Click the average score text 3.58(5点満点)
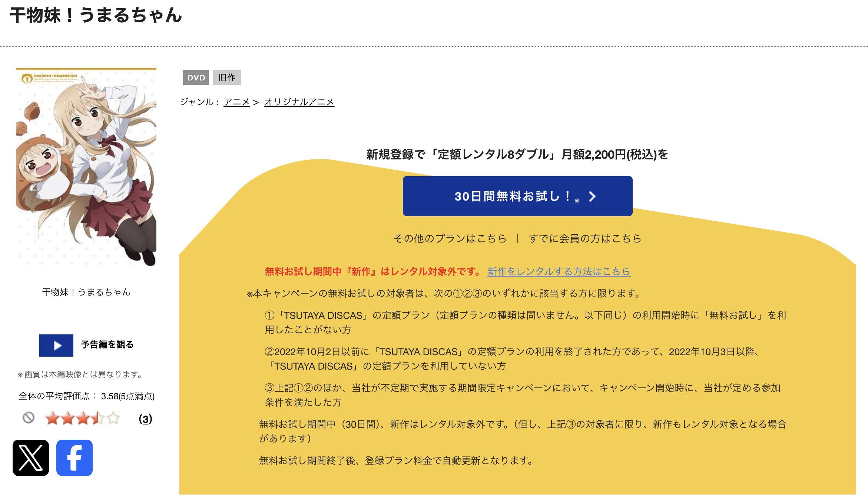The height and width of the screenshot is (499, 868). click(128, 396)
